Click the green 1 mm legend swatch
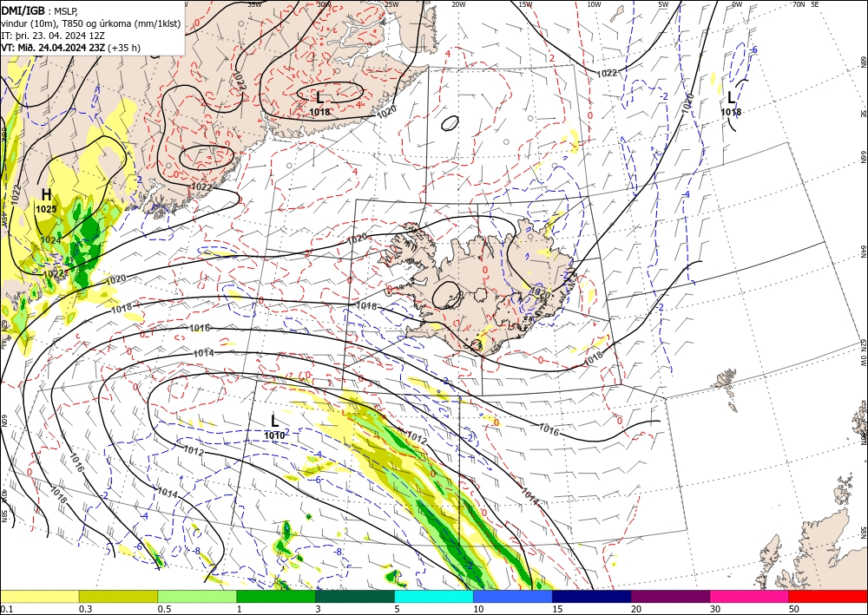The width and height of the screenshot is (868, 615). click(x=276, y=597)
